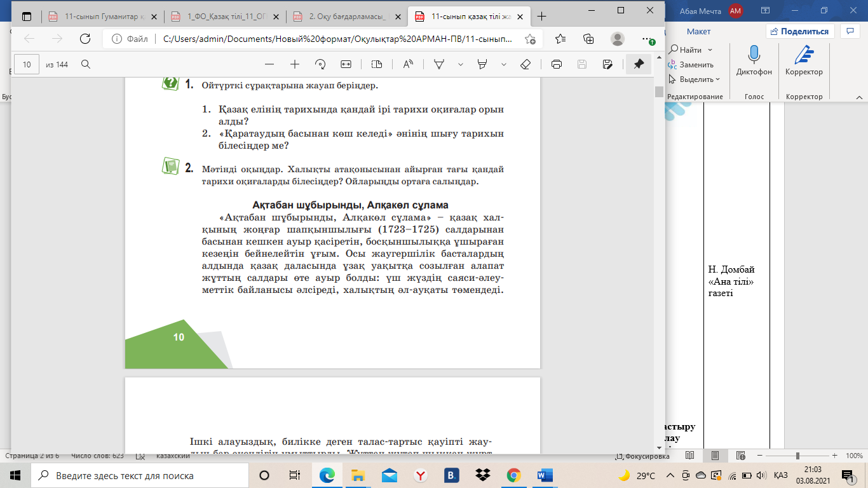Image resolution: width=868 pixels, height=488 pixels.
Task: Click the disabled PDF Save icon
Action: point(581,64)
